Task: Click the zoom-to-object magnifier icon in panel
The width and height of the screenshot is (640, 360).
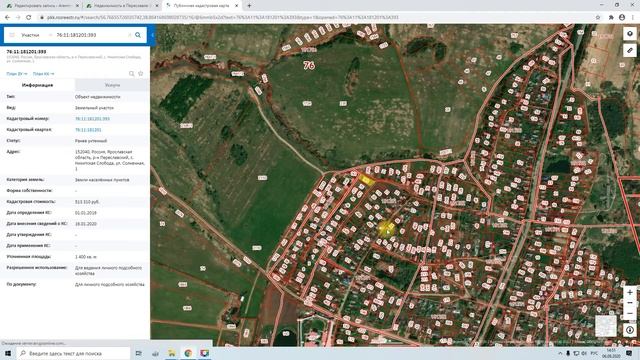Action: coord(131,74)
